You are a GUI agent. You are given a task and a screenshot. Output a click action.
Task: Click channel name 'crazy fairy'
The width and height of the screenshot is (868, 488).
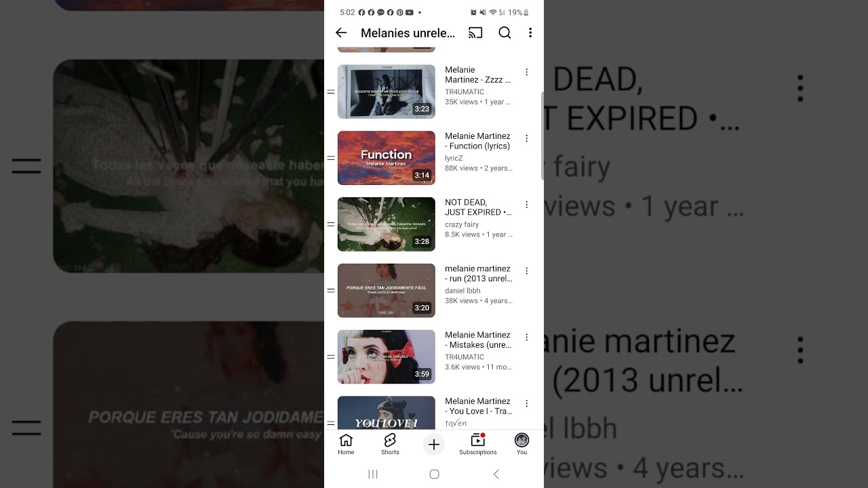[462, 224]
